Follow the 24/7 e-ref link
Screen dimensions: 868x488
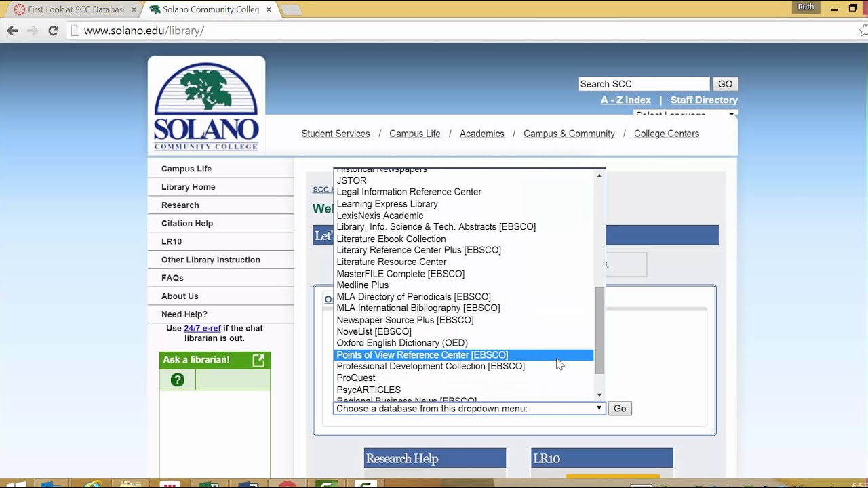[202, 328]
